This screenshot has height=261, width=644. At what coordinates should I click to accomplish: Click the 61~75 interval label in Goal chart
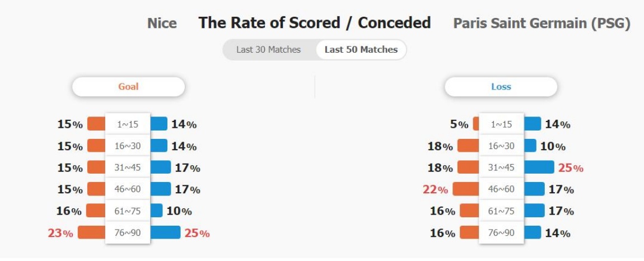(x=128, y=211)
